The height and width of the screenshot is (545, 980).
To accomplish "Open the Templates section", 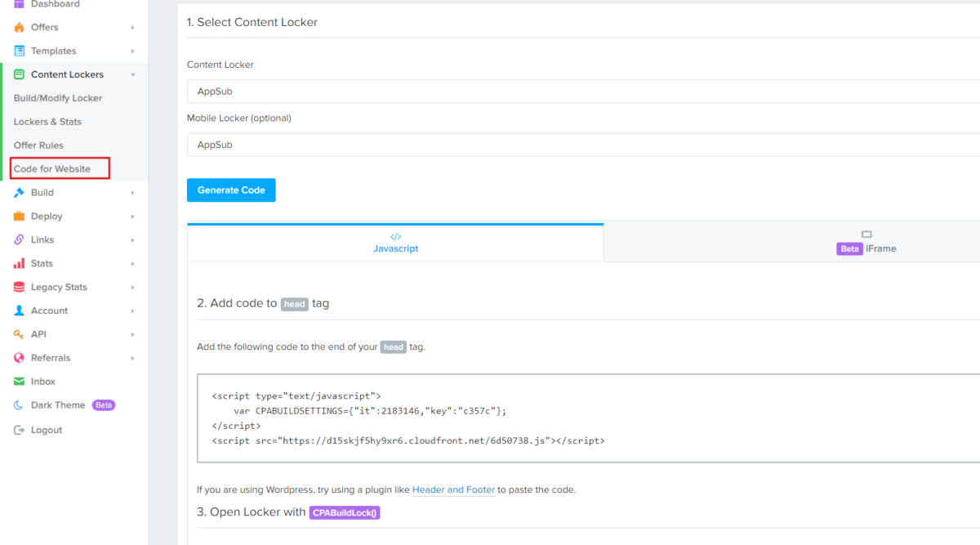I will 19,51.
